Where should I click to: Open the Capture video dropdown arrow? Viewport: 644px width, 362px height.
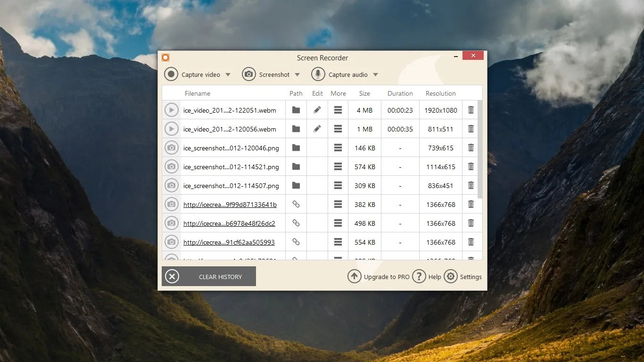tap(228, 74)
